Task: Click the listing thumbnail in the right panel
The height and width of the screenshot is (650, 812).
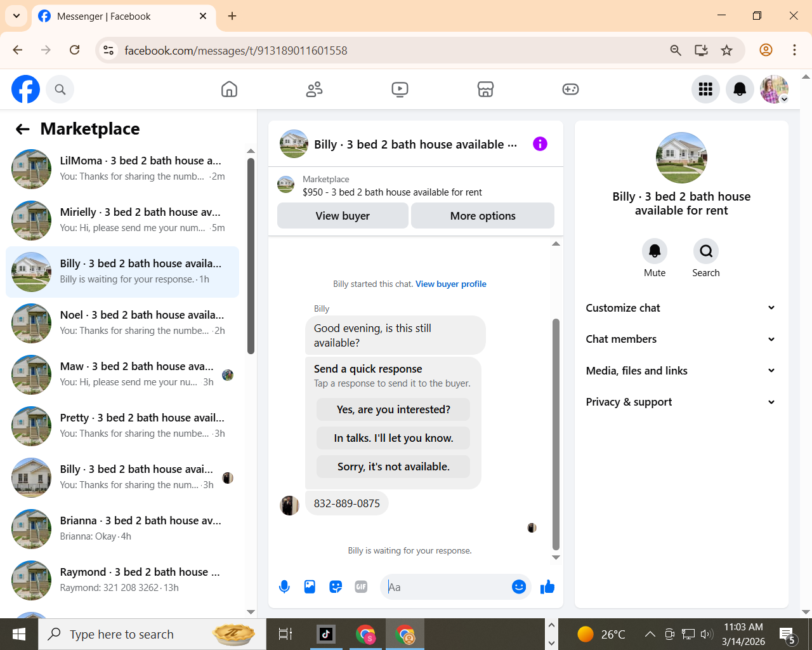Action: tap(681, 158)
